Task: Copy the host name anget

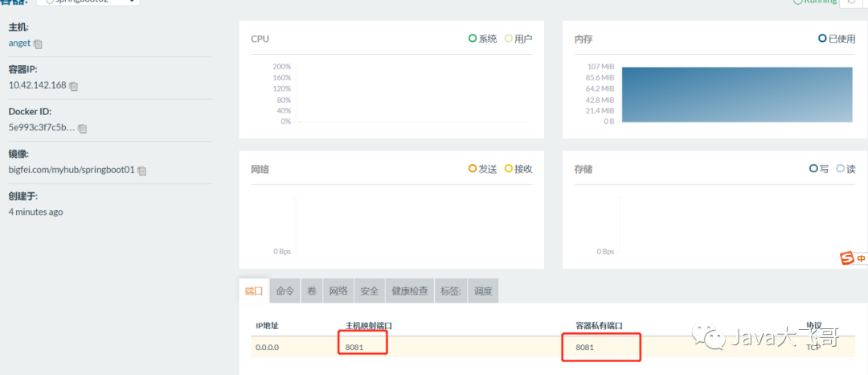Action: click(x=38, y=43)
